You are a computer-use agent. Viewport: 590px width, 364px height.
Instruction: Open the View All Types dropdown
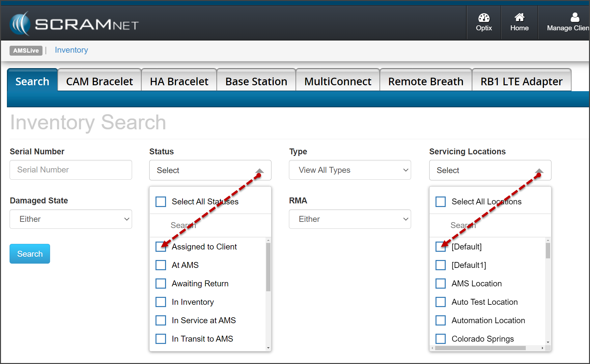pyautogui.click(x=350, y=170)
